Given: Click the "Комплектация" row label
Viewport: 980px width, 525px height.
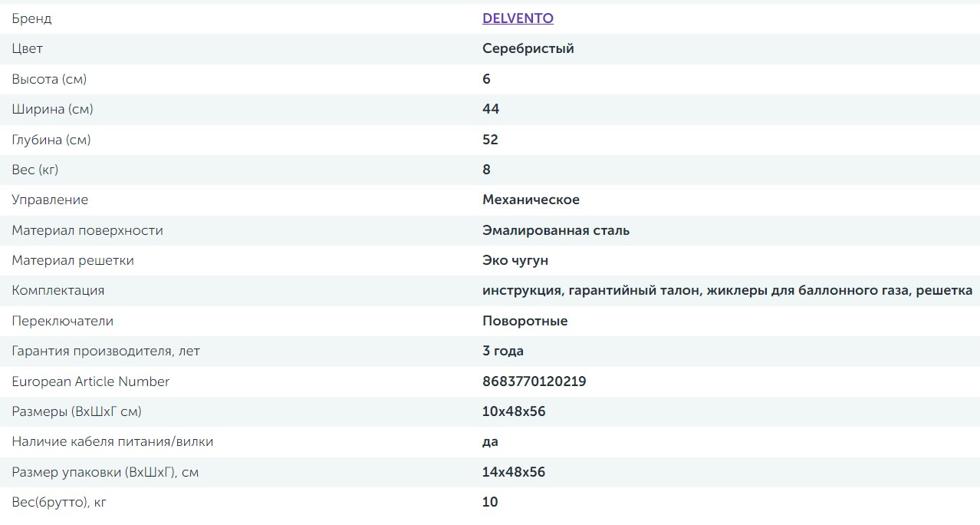Looking at the screenshot, I should [58, 290].
